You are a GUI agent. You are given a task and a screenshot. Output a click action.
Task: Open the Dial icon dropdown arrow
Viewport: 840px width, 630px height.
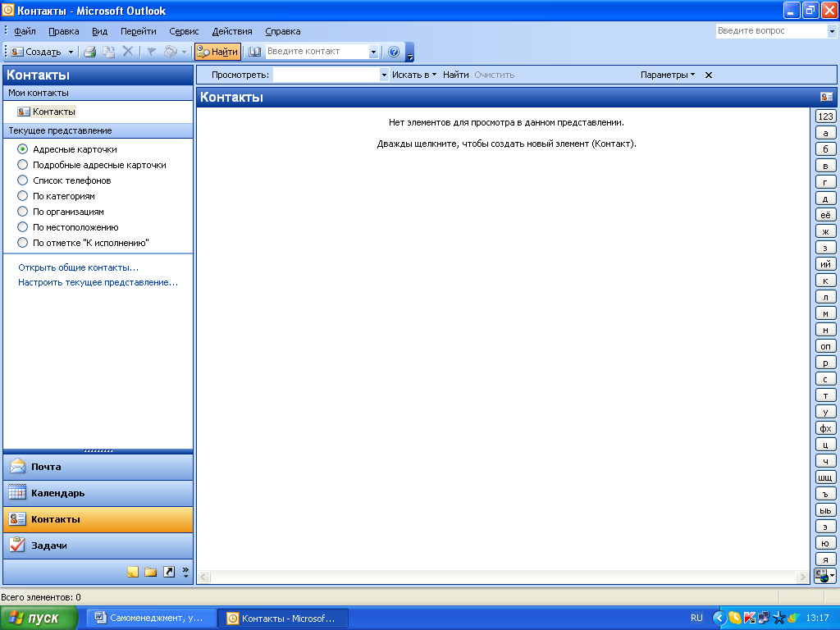(x=185, y=52)
